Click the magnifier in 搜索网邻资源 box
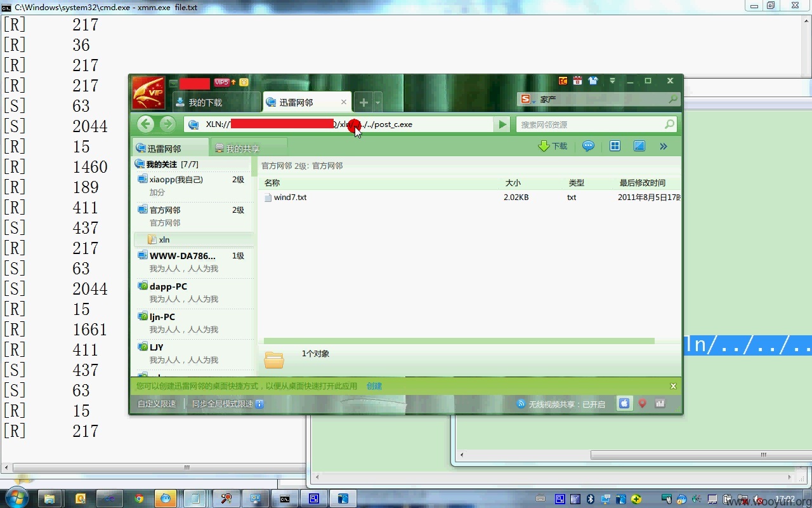The height and width of the screenshot is (508, 812). pyautogui.click(x=669, y=124)
